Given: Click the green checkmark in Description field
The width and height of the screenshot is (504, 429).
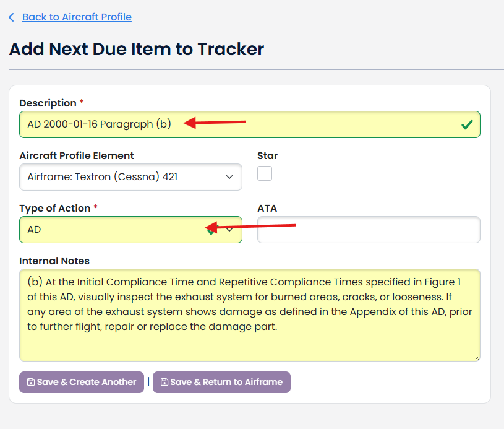Looking at the screenshot, I should point(467,125).
